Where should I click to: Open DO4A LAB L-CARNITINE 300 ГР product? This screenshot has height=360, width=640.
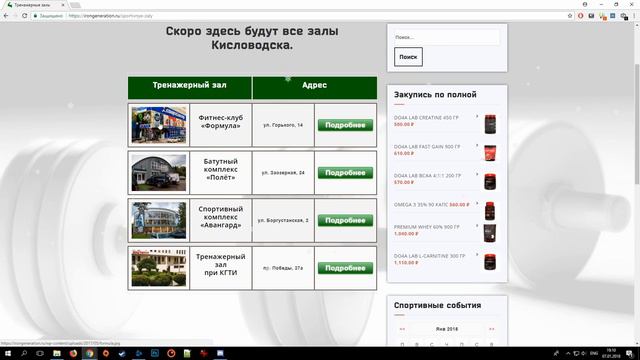pyautogui.click(x=429, y=256)
